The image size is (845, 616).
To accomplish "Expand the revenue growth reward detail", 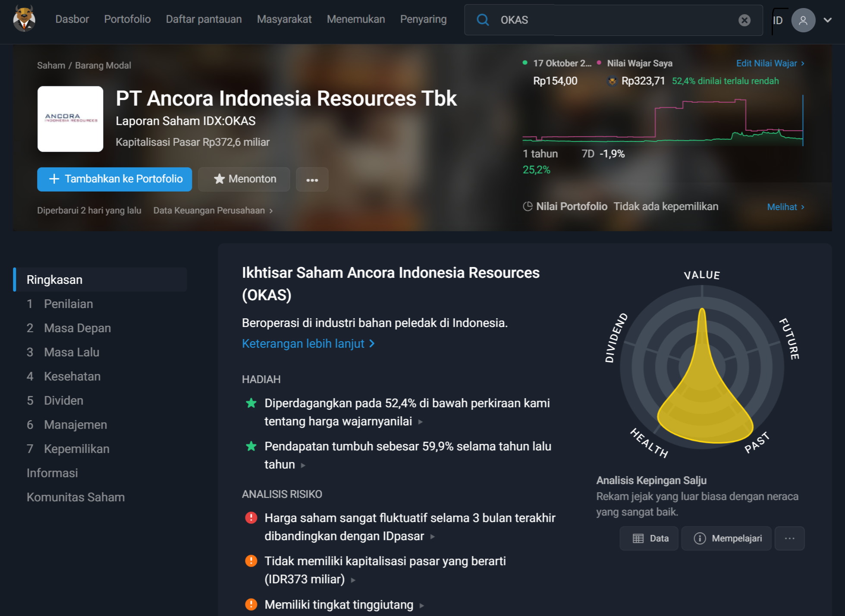I will [303, 465].
